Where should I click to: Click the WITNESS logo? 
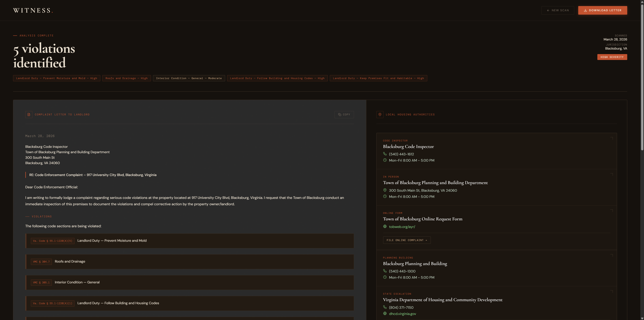(x=33, y=10)
